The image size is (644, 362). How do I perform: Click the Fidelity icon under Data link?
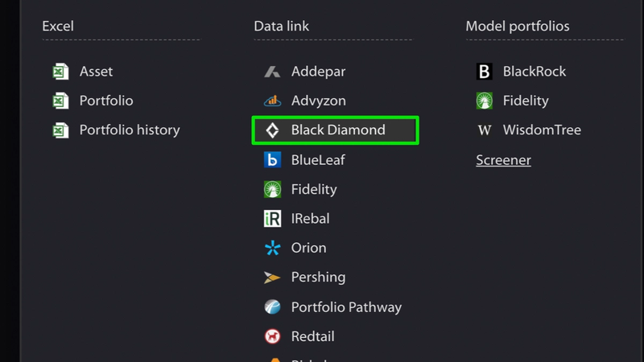[272, 189]
